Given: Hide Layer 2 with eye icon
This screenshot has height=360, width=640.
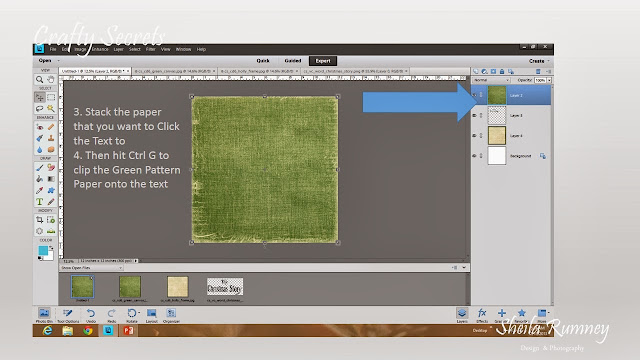Looking at the screenshot, I should point(474,95).
